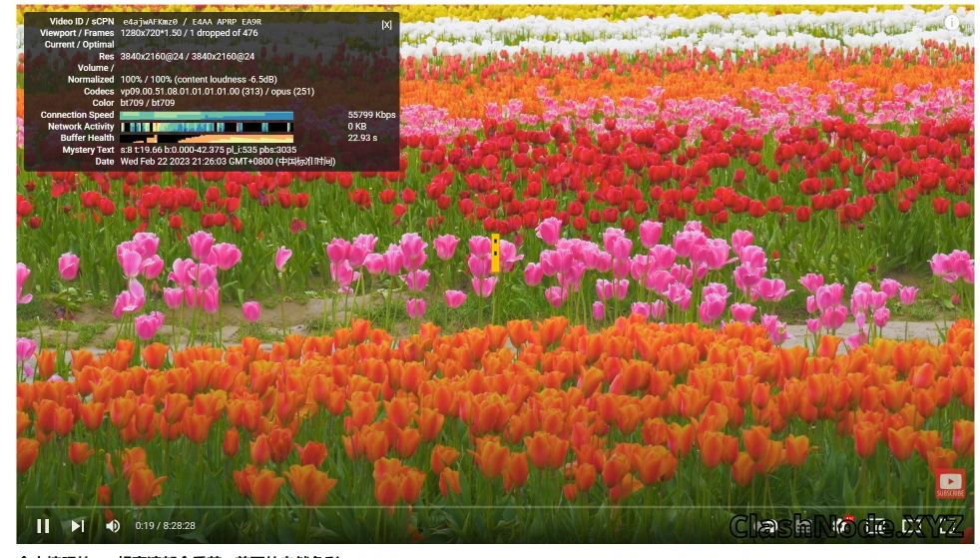The height and width of the screenshot is (558, 980).
Task: Select the video ID e4ajwAFKmz0 text
Action: click(x=151, y=22)
